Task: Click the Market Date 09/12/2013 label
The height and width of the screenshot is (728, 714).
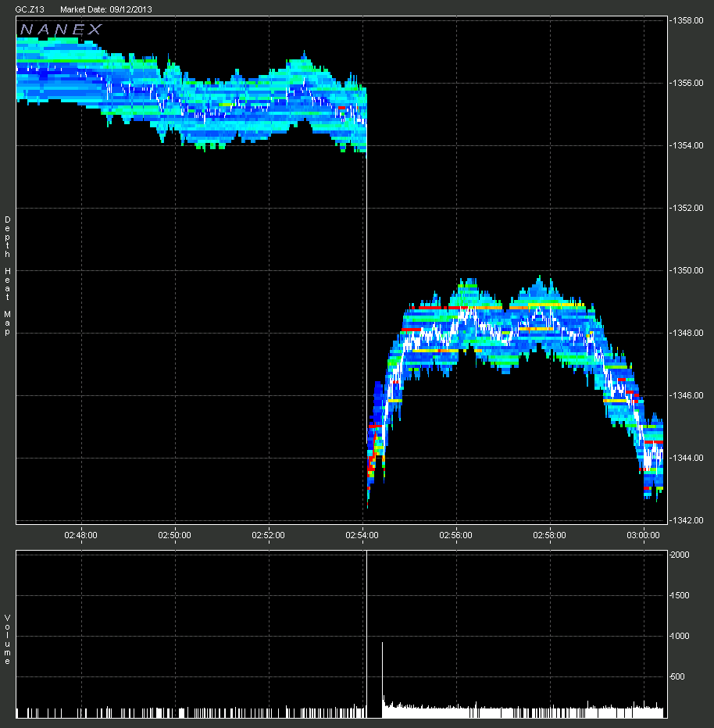Action: tap(105, 9)
